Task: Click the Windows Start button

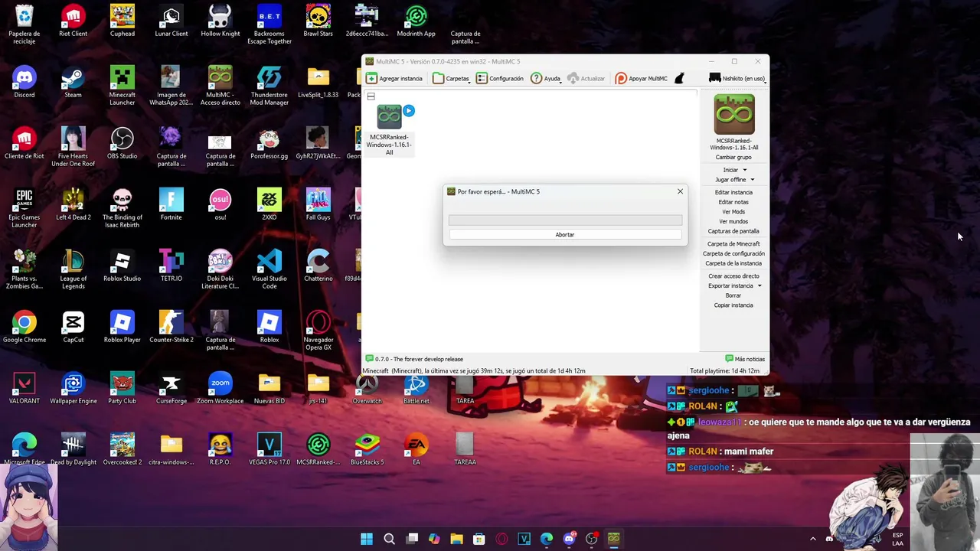Action: [367, 539]
